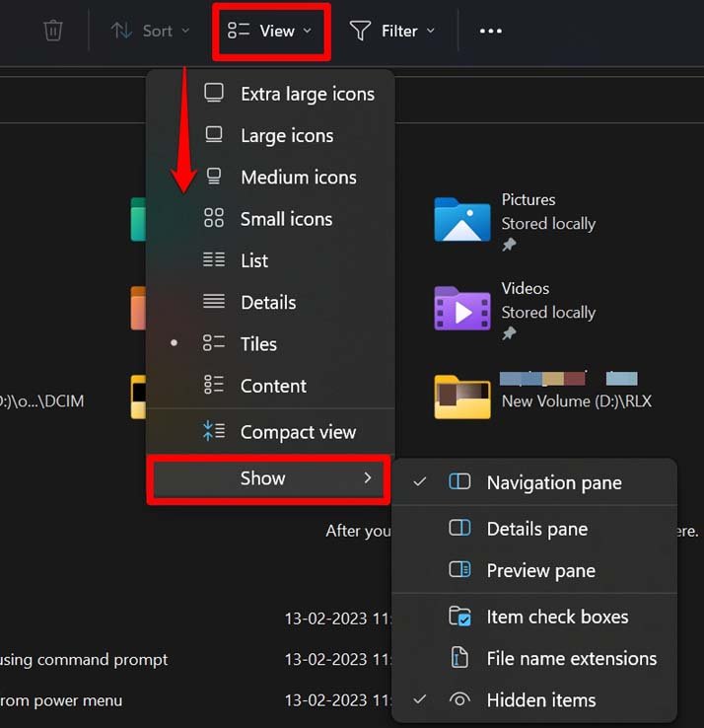Choose Details view layout
The image size is (704, 728).
point(267,302)
